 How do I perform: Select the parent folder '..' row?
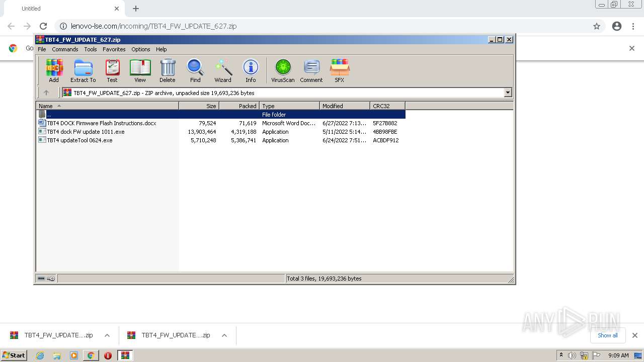coord(221,115)
